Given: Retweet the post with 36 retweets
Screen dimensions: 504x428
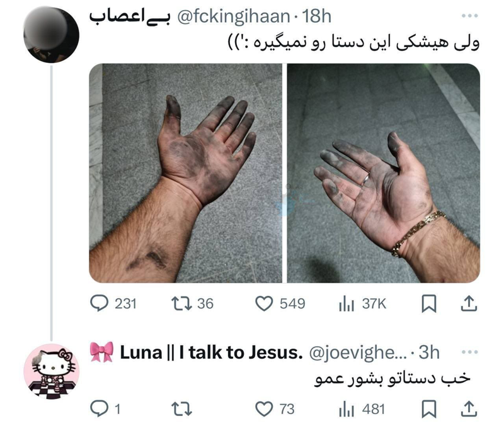Looking at the screenshot, I should click(x=181, y=303).
